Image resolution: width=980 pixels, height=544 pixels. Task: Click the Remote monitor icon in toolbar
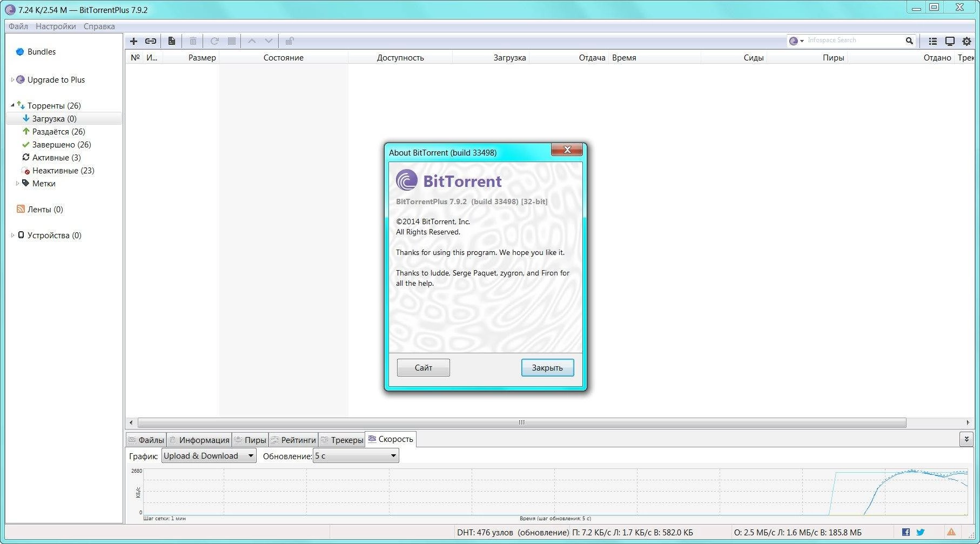coord(950,41)
